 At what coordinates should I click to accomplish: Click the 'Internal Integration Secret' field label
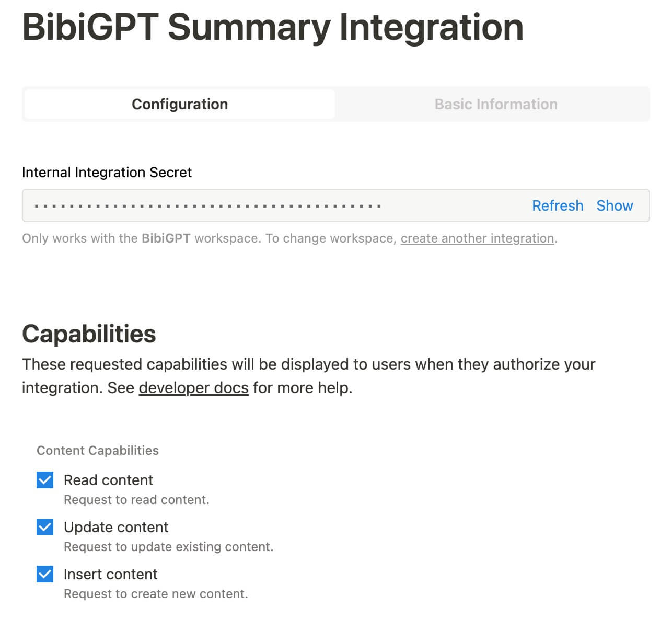(107, 173)
